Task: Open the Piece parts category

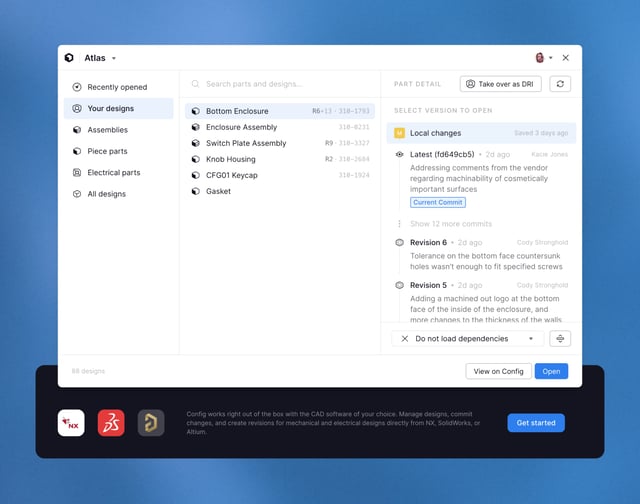Action: coord(118,151)
